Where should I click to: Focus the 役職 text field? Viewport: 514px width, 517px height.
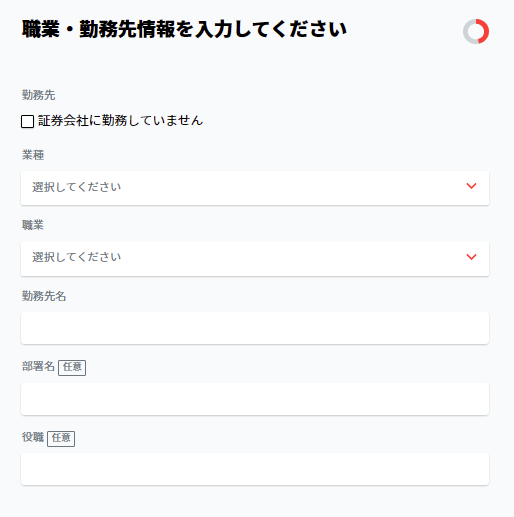click(x=255, y=469)
